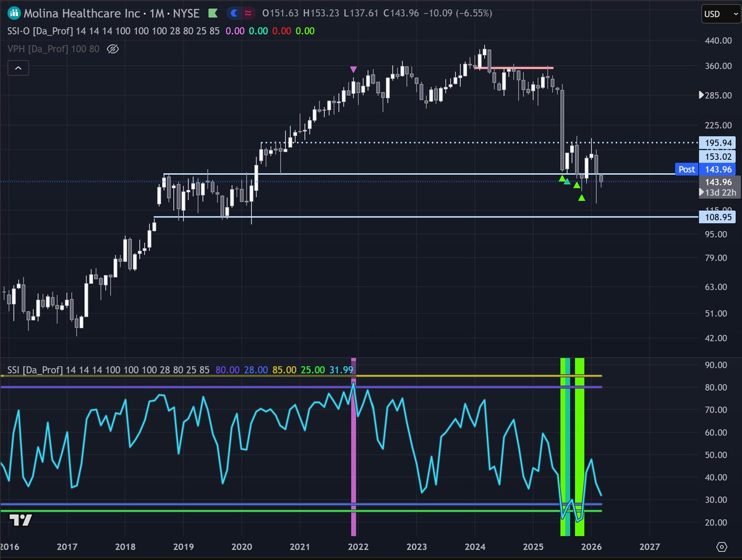Select the VPH [Da_Prof] 100 80 legend
The height and width of the screenshot is (560, 742).
(x=53, y=48)
